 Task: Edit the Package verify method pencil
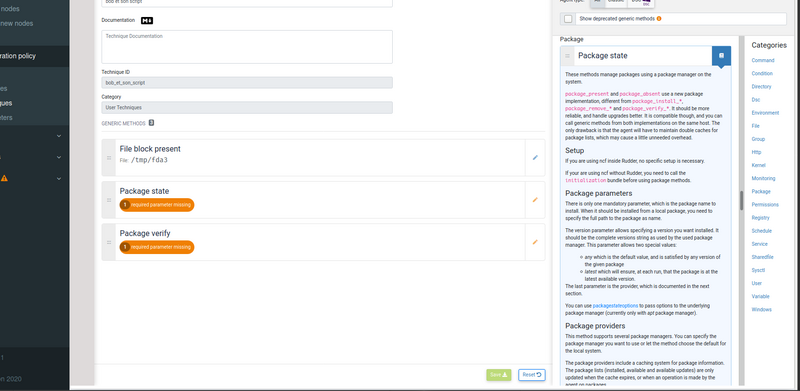tap(535, 242)
